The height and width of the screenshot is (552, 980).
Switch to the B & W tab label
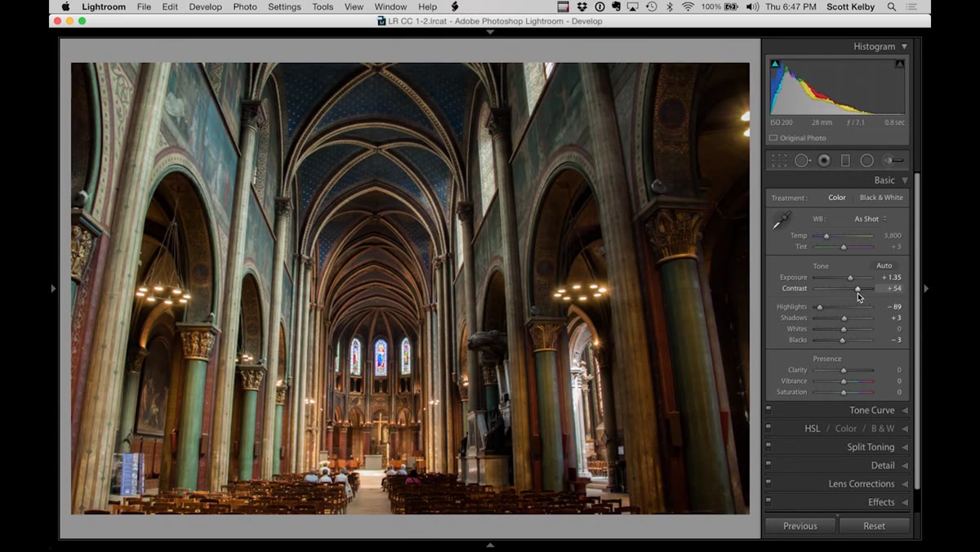pos(883,429)
